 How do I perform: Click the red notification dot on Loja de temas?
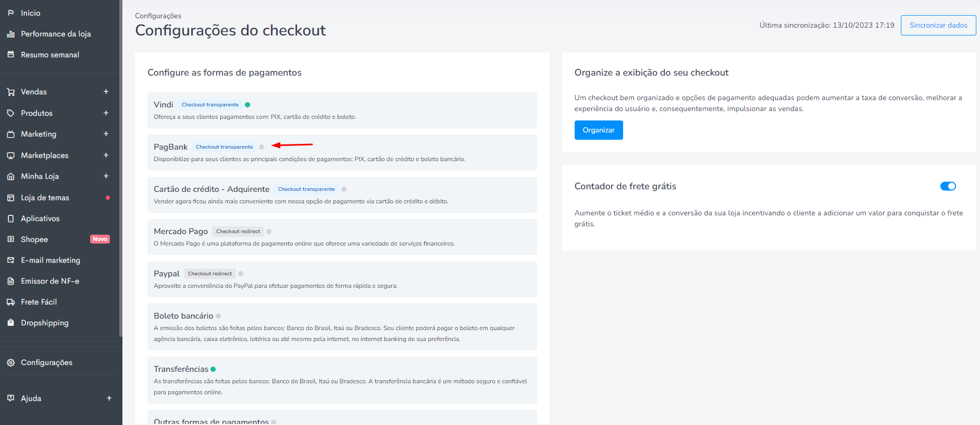108,198
